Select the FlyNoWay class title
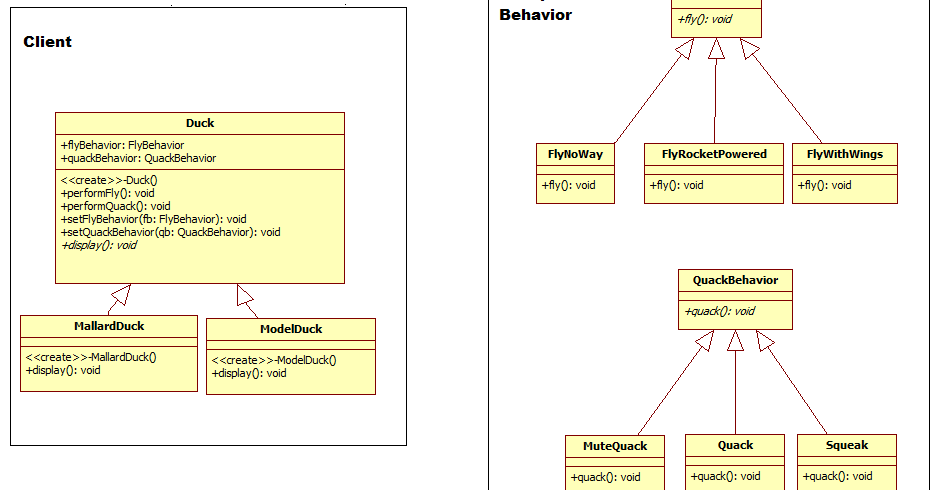The height and width of the screenshot is (490, 935). [575, 154]
